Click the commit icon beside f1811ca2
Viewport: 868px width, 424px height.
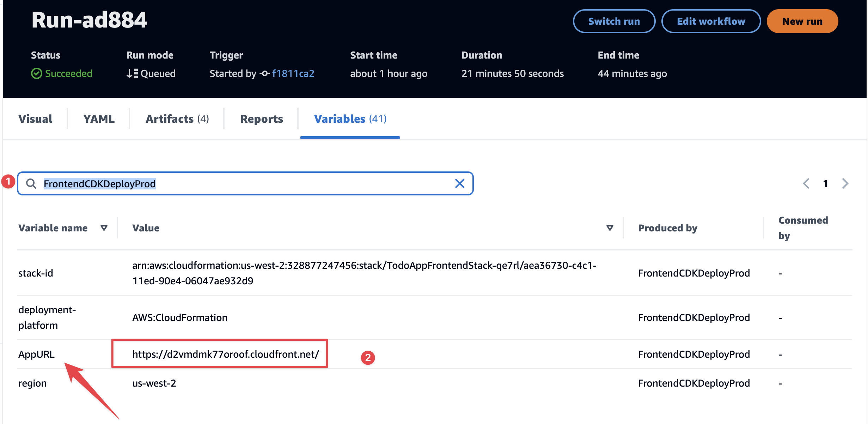[x=265, y=73]
